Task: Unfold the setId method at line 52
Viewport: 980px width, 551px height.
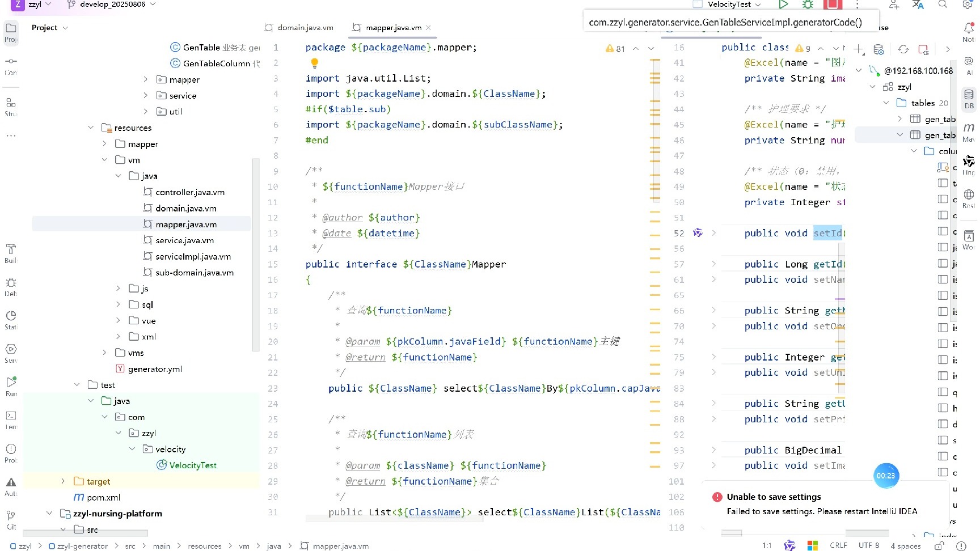Action: pos(714,233)
